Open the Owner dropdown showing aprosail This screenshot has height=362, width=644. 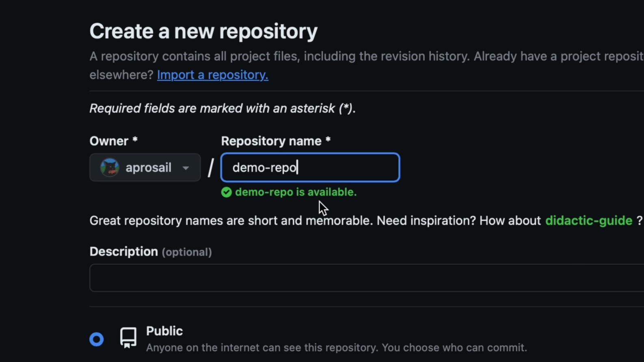(145, 168)
